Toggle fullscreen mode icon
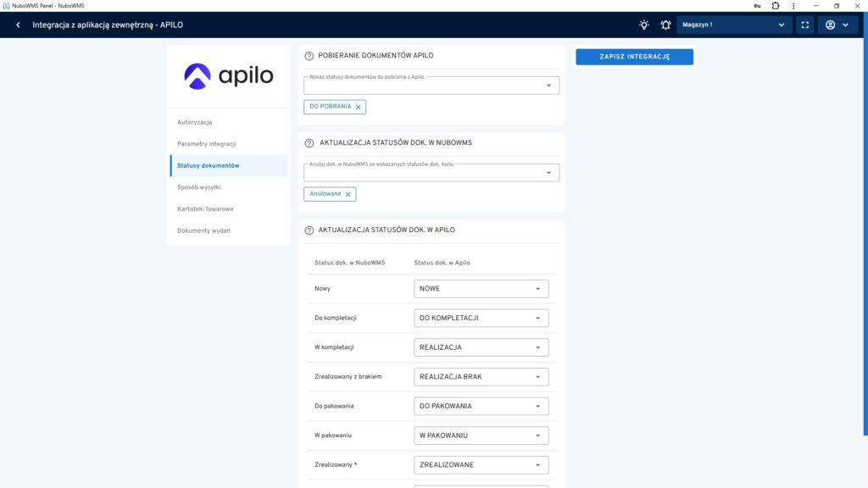Image resolution: width=868 pixels, height=488 pixels. point(805,25)
